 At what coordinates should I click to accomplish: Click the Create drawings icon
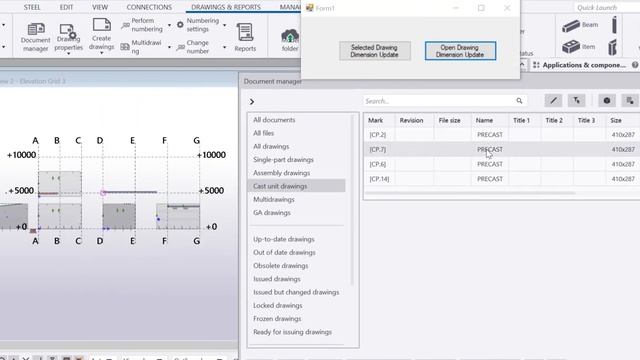[101, 25]
